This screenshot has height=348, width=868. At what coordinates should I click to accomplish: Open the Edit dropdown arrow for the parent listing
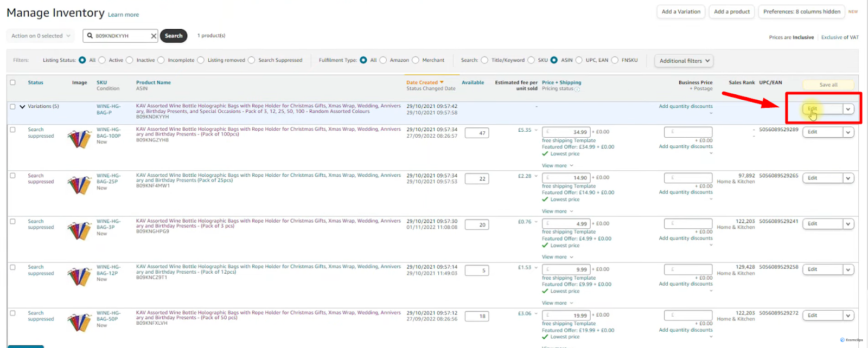point(848,109)
